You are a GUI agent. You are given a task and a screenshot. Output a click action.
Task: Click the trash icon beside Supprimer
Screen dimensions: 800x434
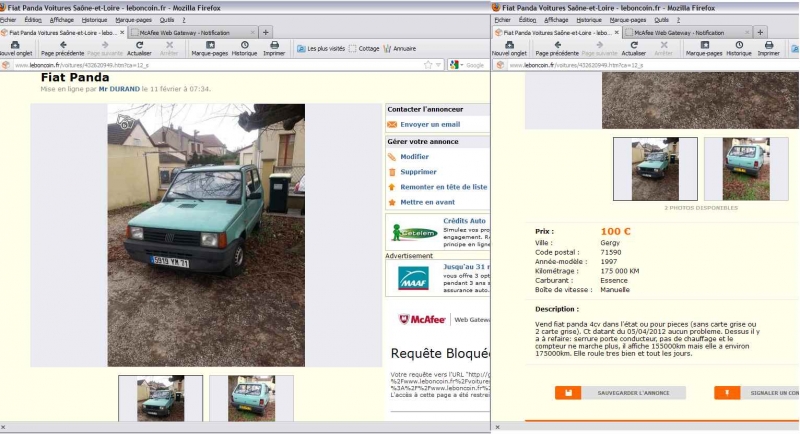pos(392,172)
